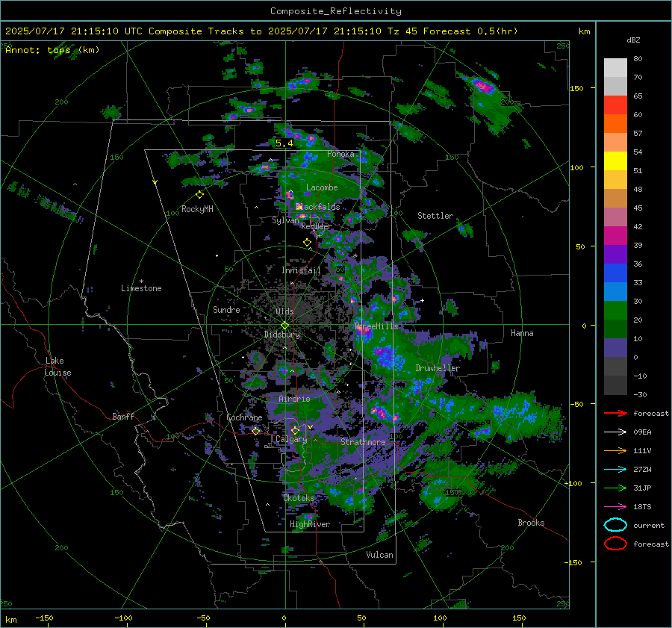Click the red 'forecast' ellipse legend icon
The height and width of the screenshot is (628, 672).
615,544
